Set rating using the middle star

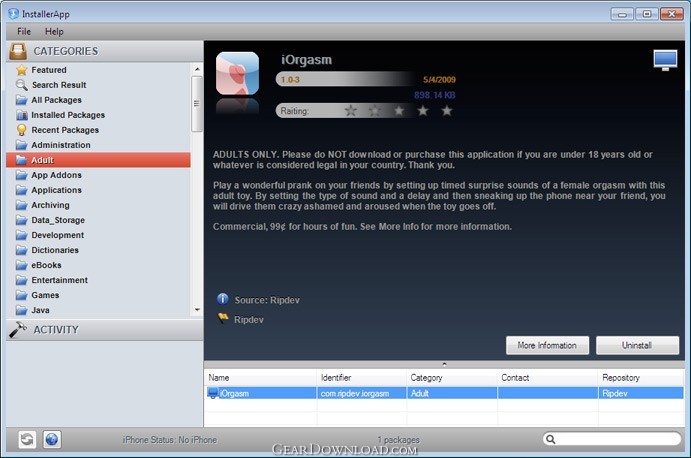click(x=399, y=110)
